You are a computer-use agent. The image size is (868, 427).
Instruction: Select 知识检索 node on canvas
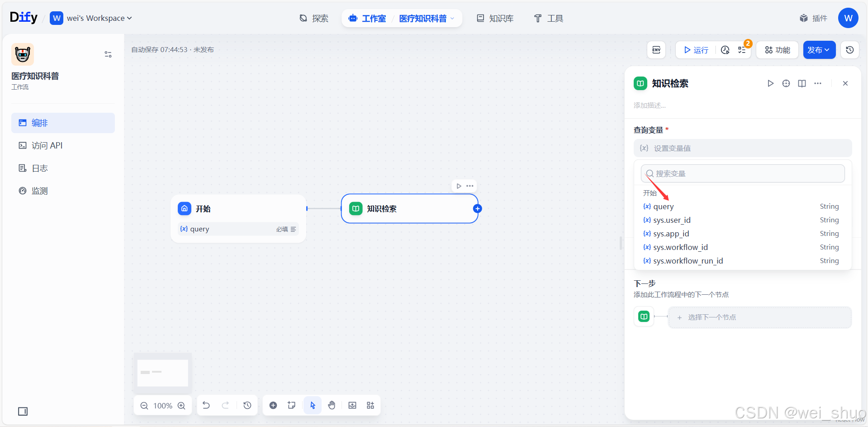tap(409, 209)
